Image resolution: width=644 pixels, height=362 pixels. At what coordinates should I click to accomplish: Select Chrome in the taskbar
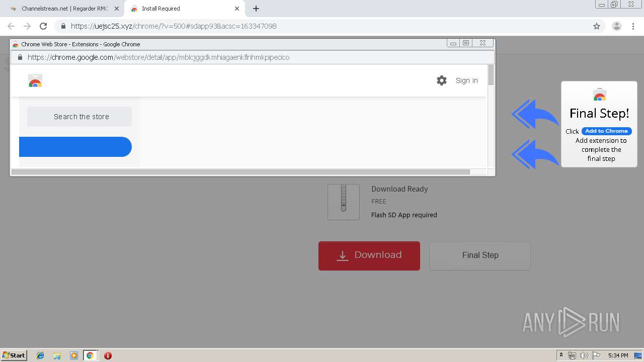click(90, 355)
